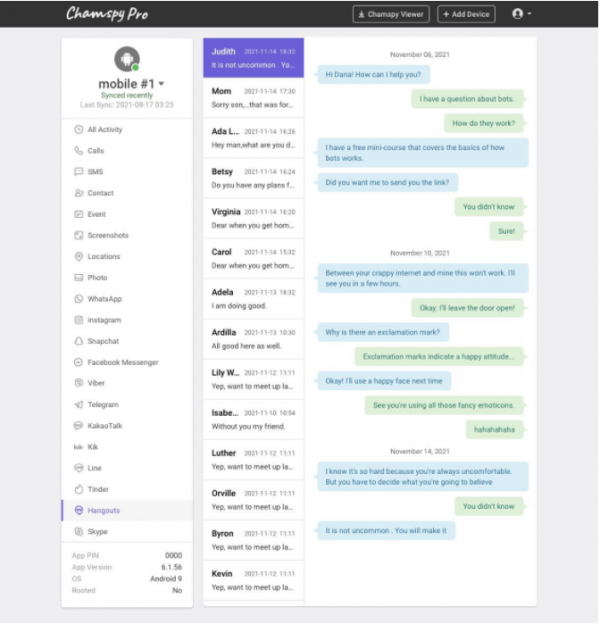The width and height of the screenshot is (600, 624).
Task: Click the WhatsApp icon in sidebar
Action: 79,299
